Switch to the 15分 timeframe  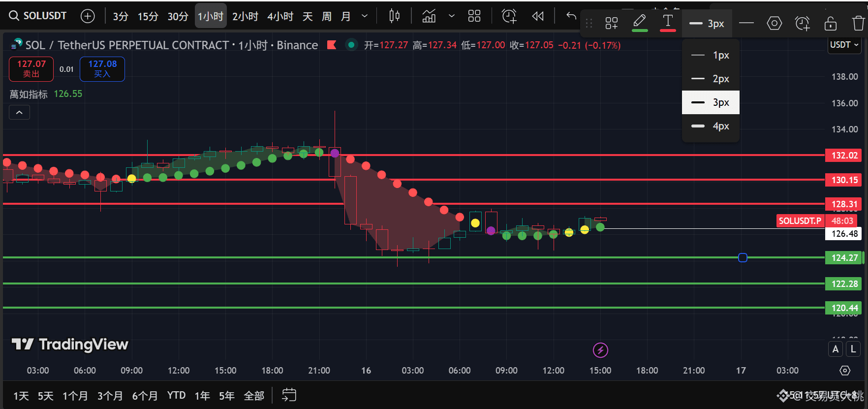(148, 16)
